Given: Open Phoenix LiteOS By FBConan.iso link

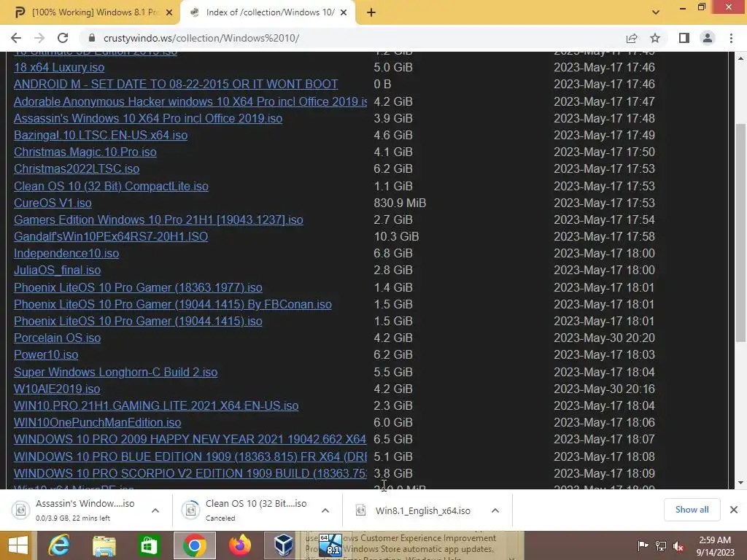Looking at the screenshot, I should (173, 304).
